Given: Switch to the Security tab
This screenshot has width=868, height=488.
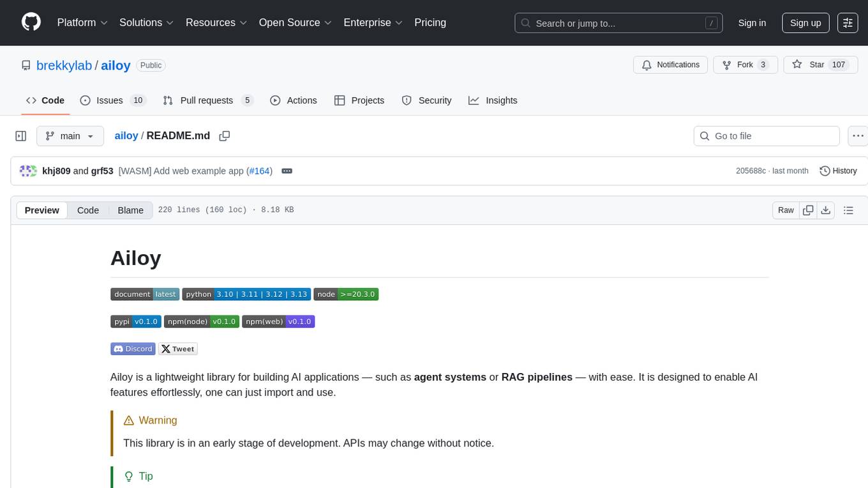Looking at the screenshot, I should [x=426, y=100].
